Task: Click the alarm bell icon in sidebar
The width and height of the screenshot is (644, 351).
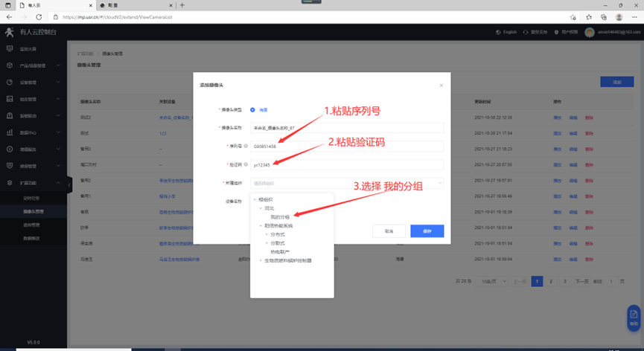Action: pos(10,115)
